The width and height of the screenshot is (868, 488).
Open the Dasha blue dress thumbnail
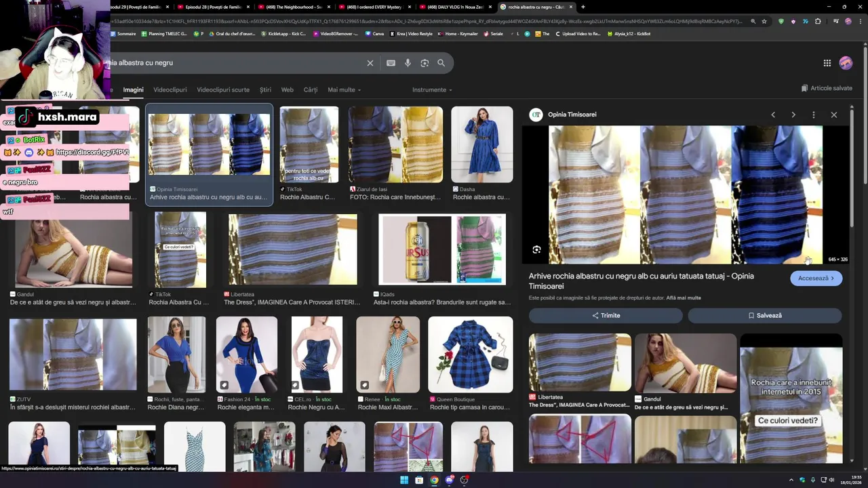[482, 144]
